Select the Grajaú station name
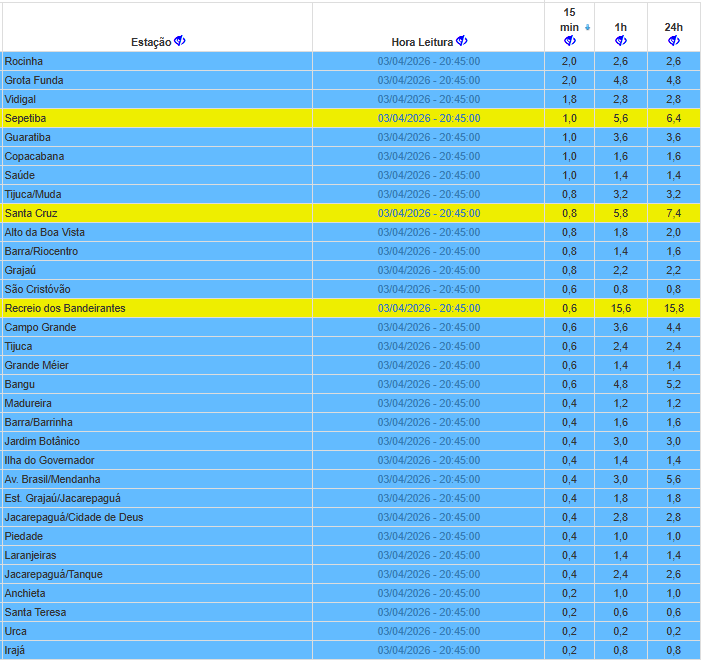The height and width of the screenshot is (660, 701). coord(20,270)
